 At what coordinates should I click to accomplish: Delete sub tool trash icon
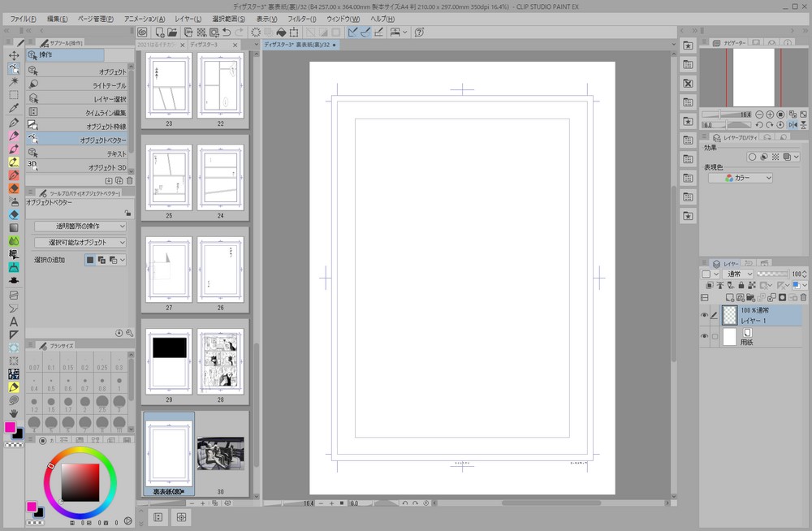click(129, 181)
